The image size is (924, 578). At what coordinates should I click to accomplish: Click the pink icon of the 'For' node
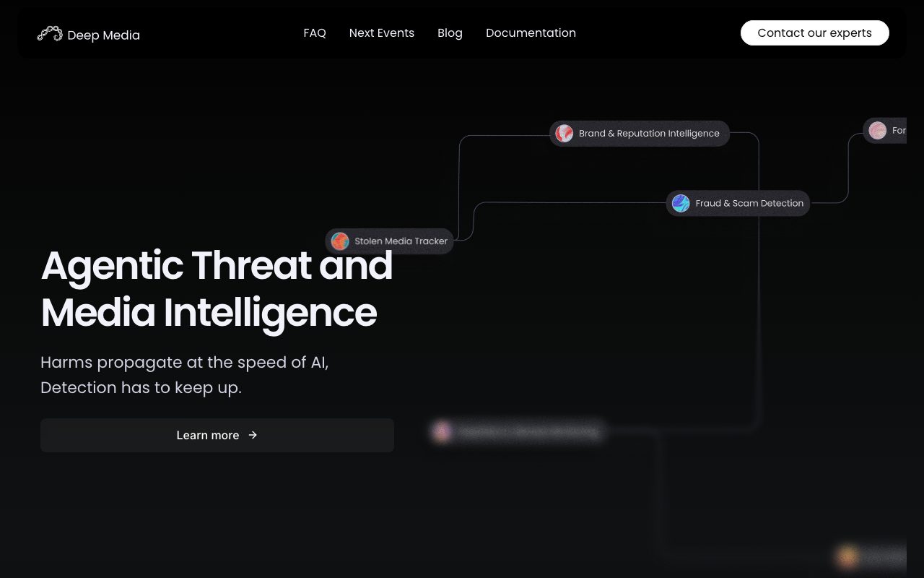pos(878,131)
